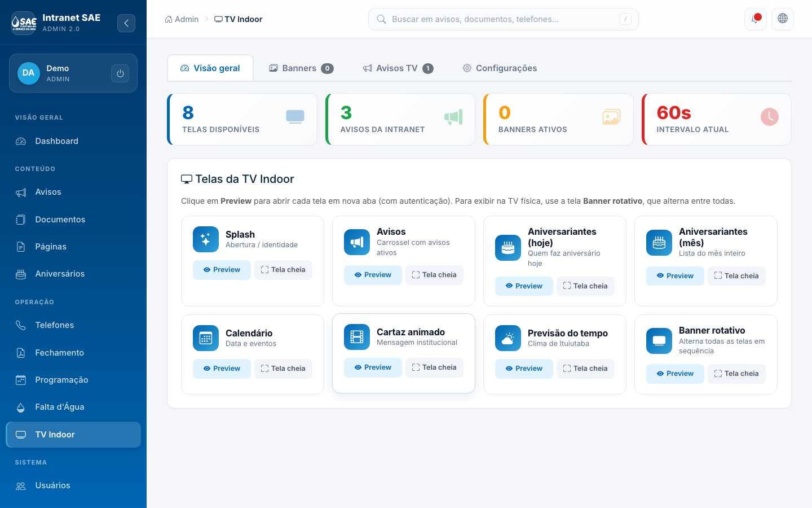The width and height of the screenshot is (812, 508).
Task: Focus the search field for avisos and documentos
Action: 504,19
